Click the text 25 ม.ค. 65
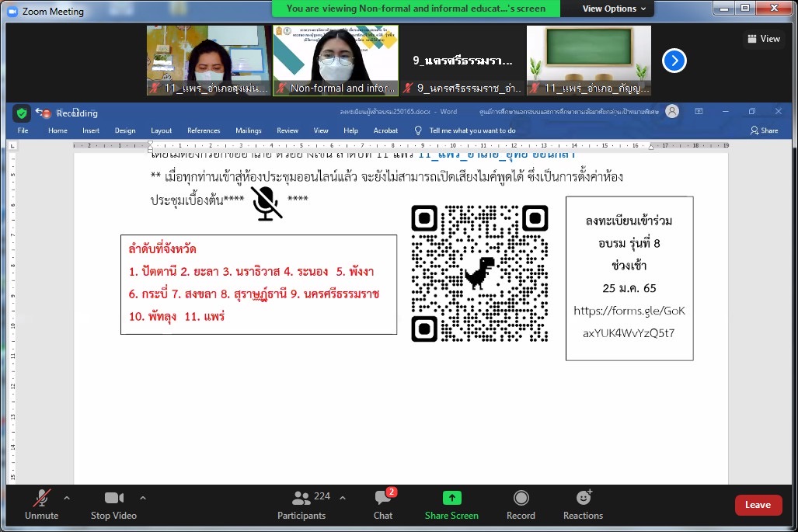Viewport: 798px width, 532px height. tap(629, 288)
